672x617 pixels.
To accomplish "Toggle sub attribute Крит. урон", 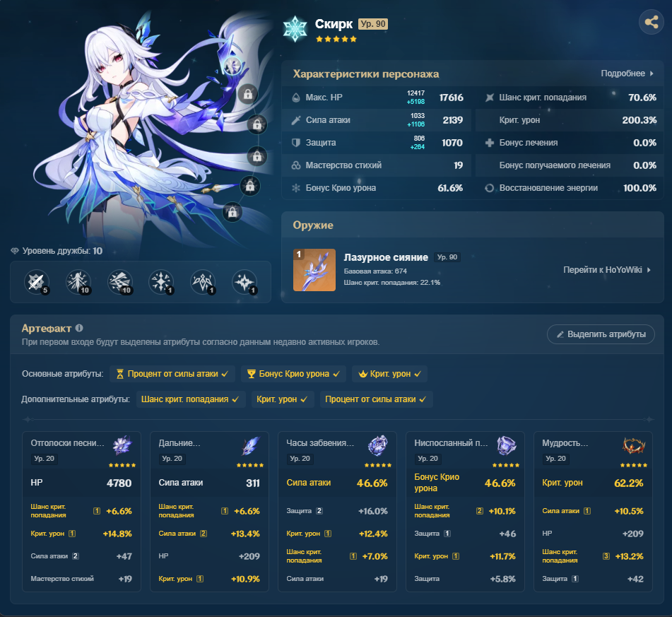I will (283, 399).
